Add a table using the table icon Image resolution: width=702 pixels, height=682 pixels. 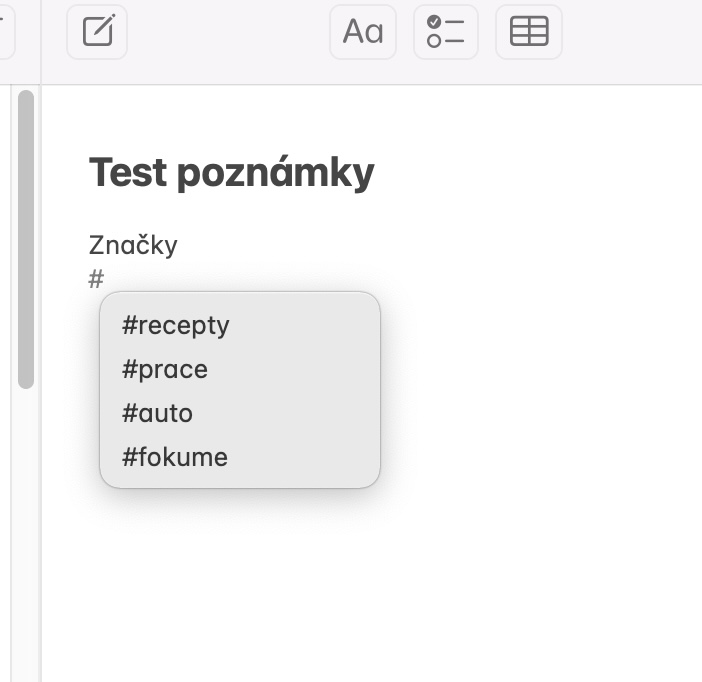click(x=529, y=32)
